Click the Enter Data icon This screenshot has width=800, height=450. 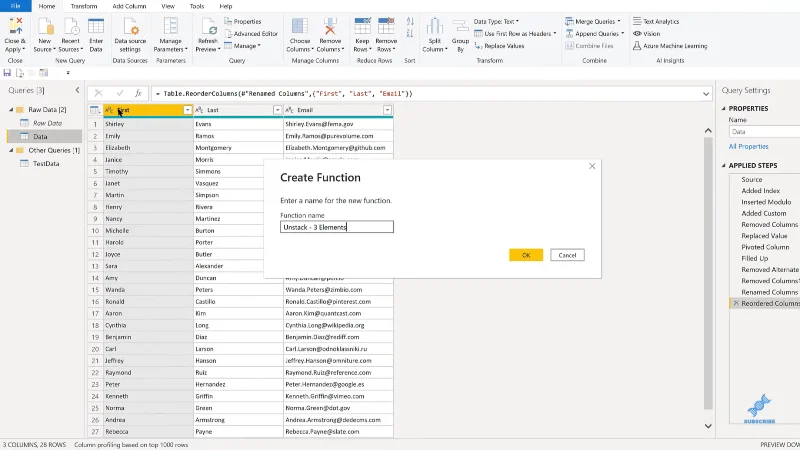[x=96, y=26]
